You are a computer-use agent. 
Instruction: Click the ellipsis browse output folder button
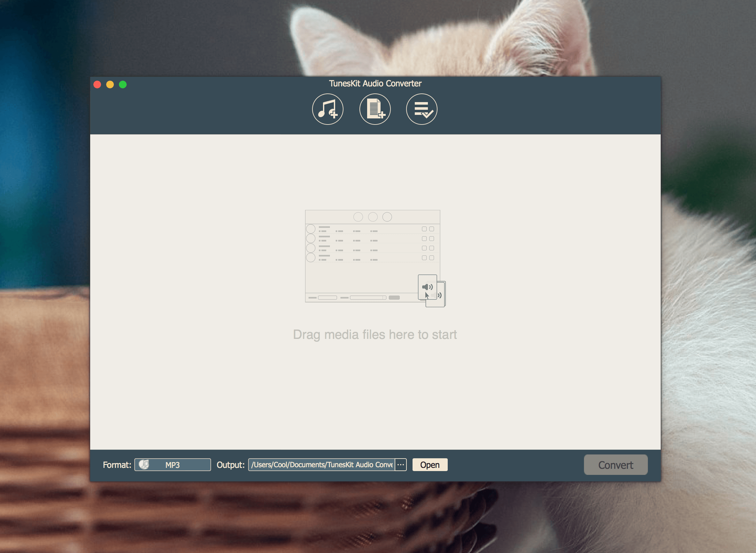(401, 465)
